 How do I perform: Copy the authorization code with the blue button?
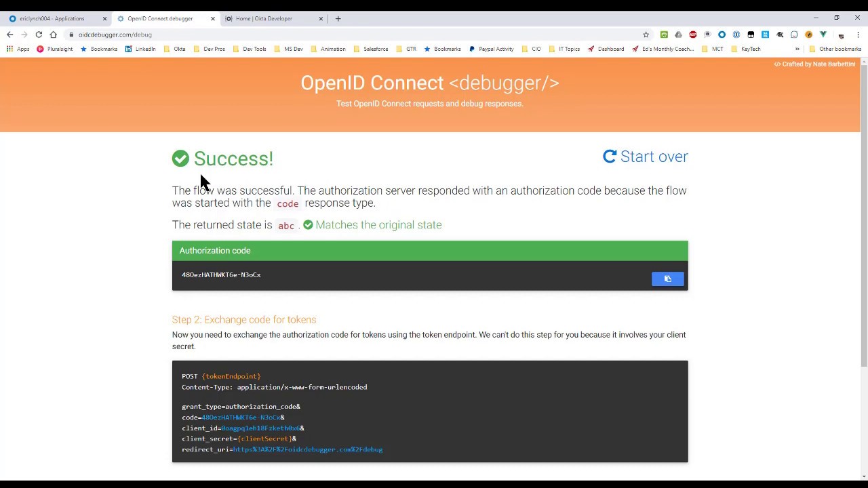(667, 279)
